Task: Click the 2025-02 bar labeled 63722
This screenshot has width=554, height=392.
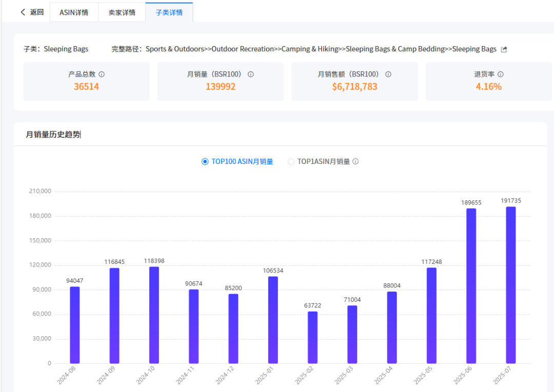Action: (x=312, y=337)
